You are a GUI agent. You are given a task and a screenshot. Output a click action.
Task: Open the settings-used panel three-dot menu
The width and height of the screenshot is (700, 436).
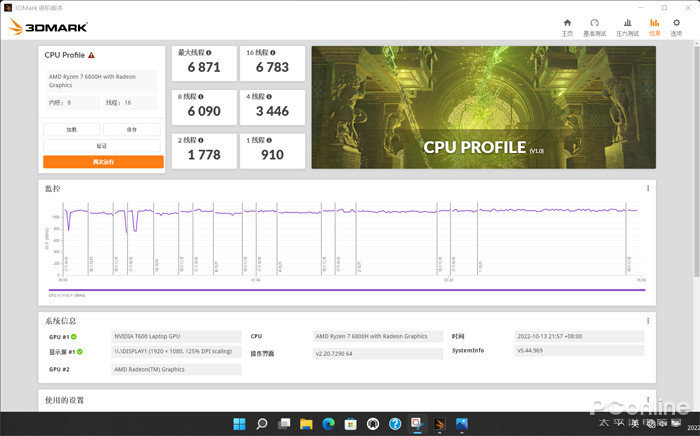(648, 400)
